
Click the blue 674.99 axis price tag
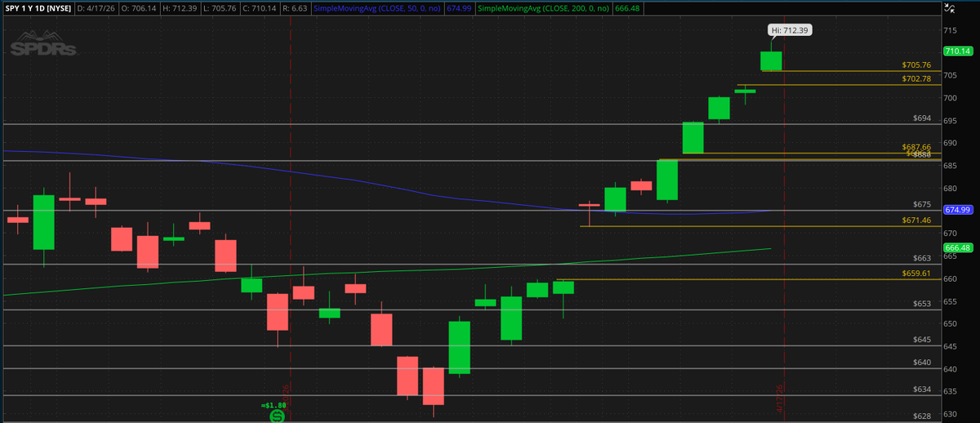pos(956,210)
